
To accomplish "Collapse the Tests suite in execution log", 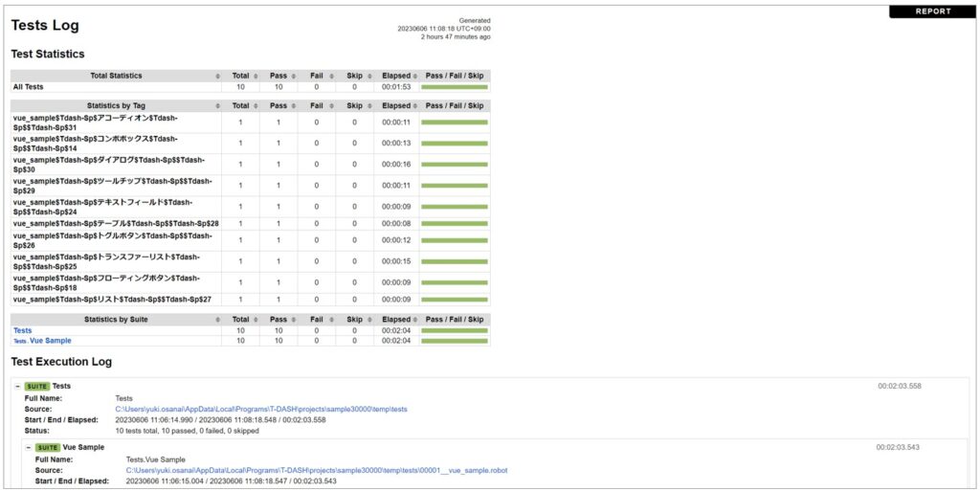I will [18, 386].
